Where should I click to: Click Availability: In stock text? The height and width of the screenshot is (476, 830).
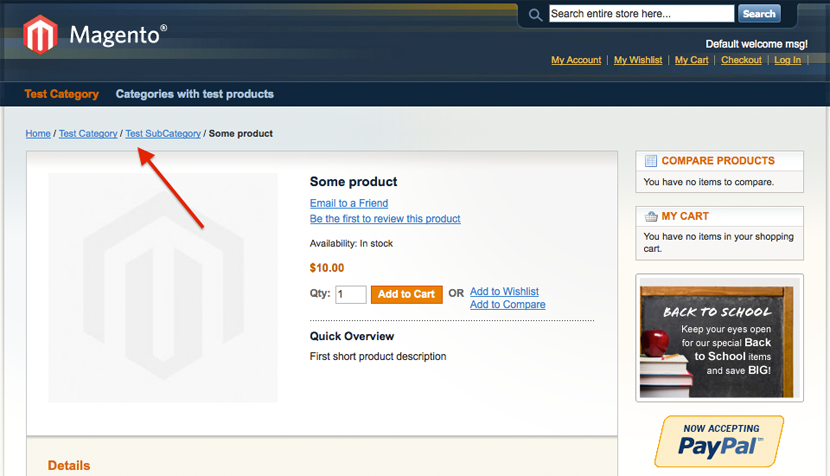tap(351, 244)
